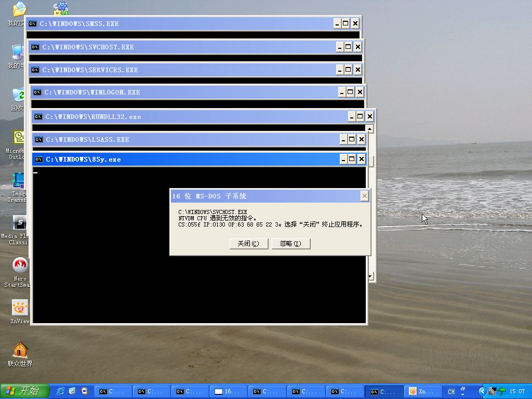
Task: Click the 8Sy.exe console window system icon
Action: (x=39, y=159)
